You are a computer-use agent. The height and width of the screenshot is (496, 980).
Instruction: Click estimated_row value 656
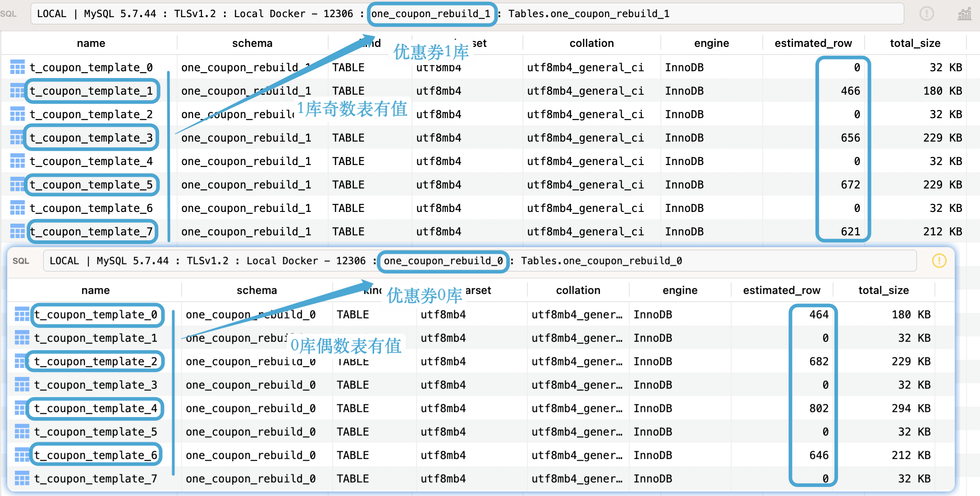(851, 138)
